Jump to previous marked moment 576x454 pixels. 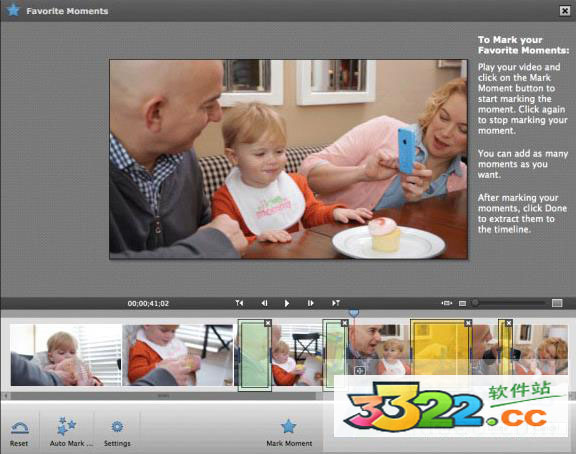(x=239, y=303)
